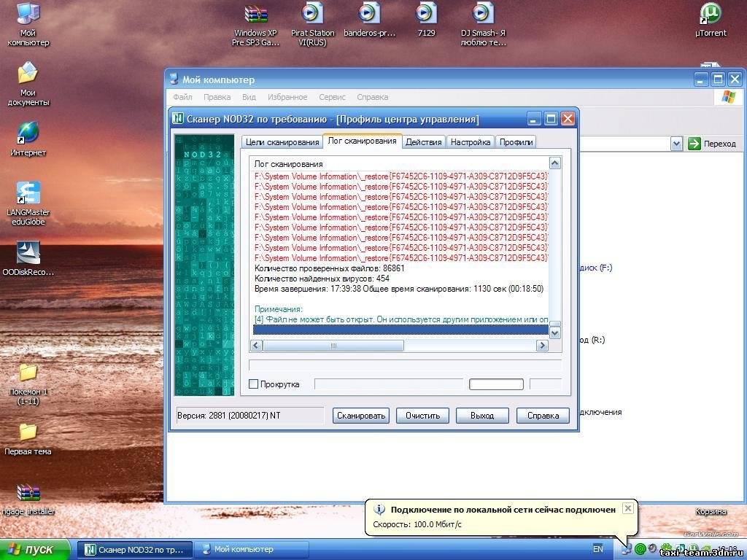Open the Действия tab
Viewport: 747px width, 560px height.
(424, 142)
